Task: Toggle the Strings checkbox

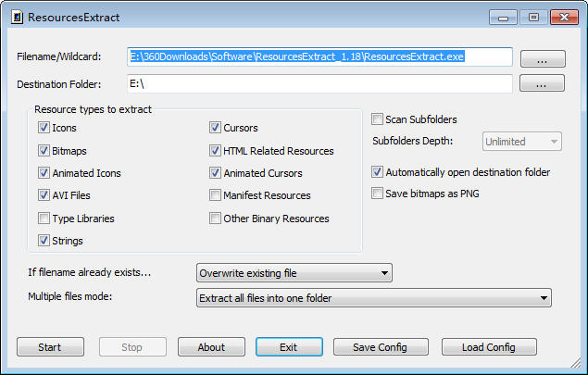Action: [44, 241]
